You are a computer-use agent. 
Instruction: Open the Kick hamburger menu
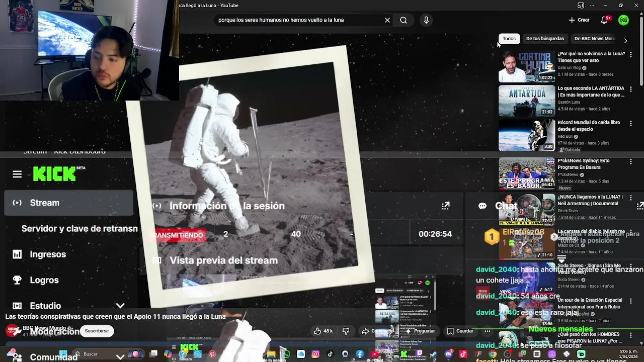17,174
